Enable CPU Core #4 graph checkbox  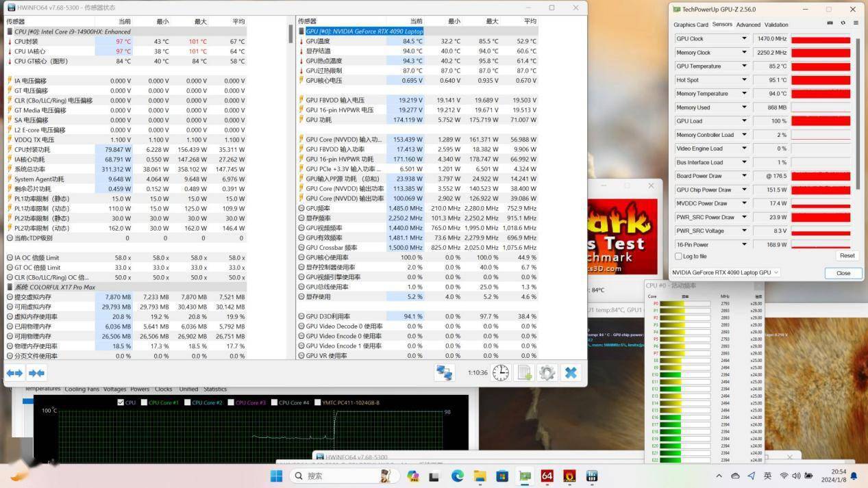[274, 402]
